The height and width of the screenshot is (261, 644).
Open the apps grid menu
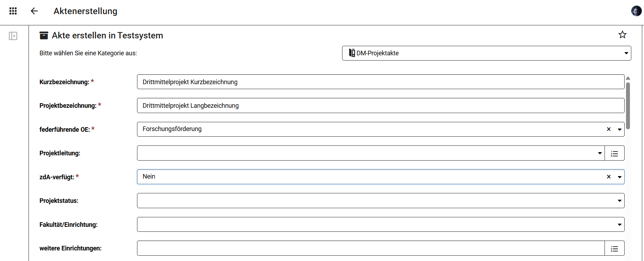point(13,11)
